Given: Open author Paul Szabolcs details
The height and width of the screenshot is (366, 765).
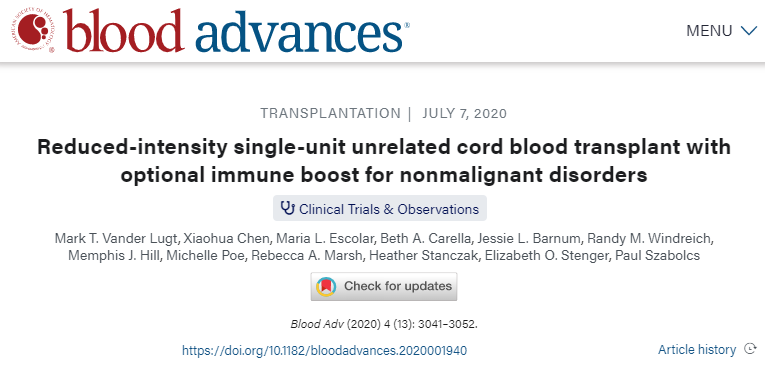Looking at the screenshot, I should point(665,256).
